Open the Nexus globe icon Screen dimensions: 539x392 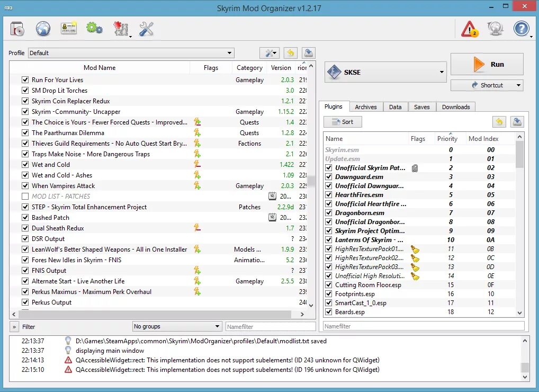click(43, 29)
